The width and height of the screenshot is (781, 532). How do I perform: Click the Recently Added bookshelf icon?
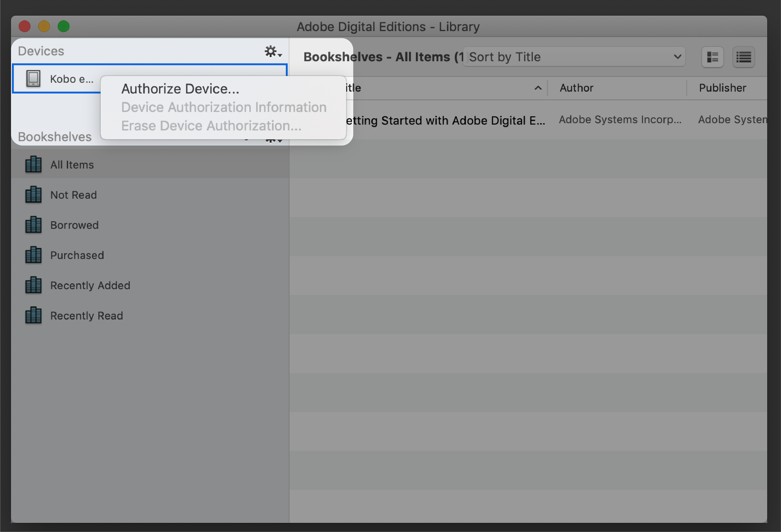coord(33,285)
